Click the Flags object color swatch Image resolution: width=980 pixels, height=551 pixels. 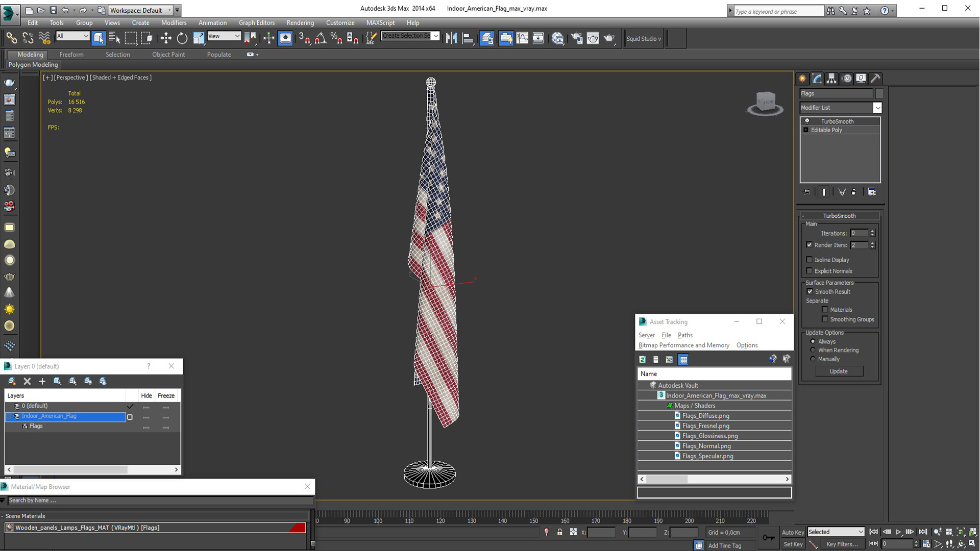pyautogui.click(x=879, y=93)
